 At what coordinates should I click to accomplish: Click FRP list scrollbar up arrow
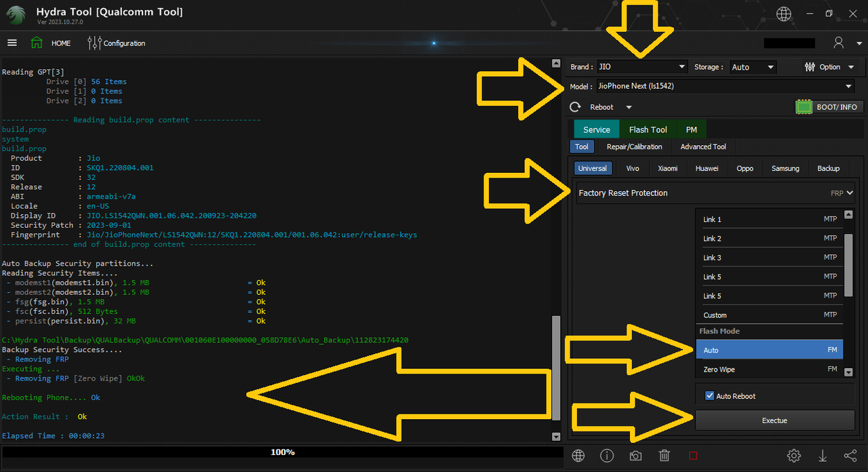click(848, 215)
